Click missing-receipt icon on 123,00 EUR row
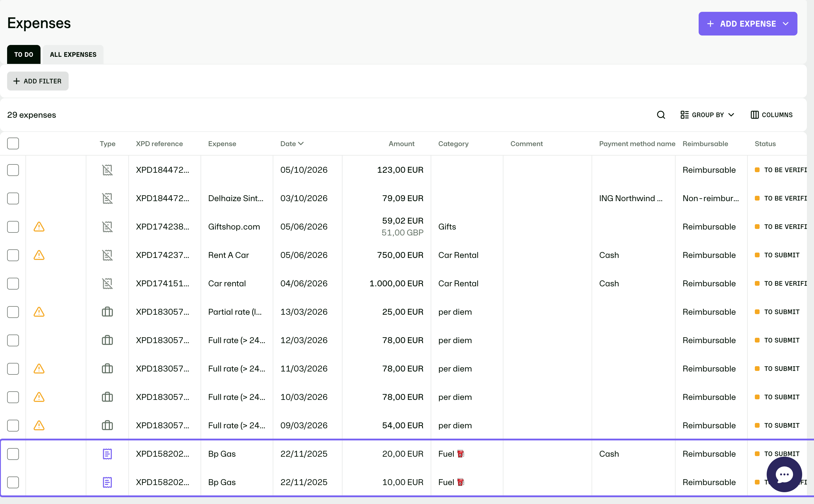The width and height of the screenshot is (814, 504). (x=107, y=170)
